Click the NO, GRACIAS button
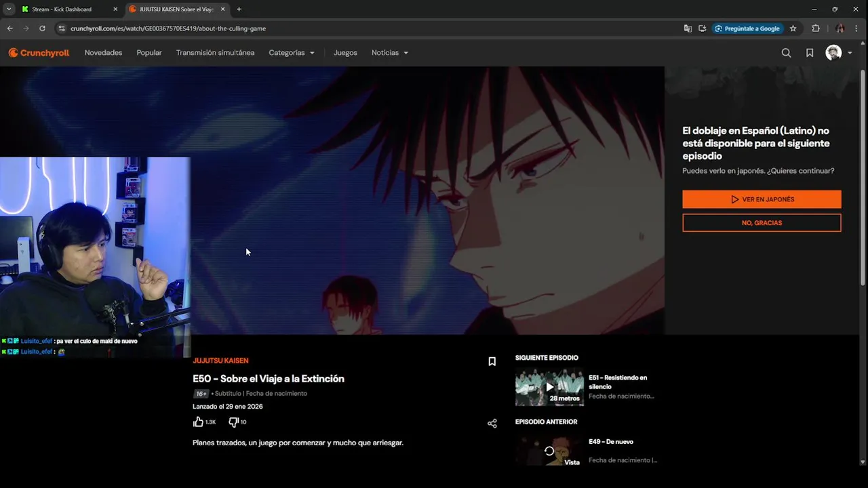This screenshot has width=868, height=488. click(x=762, y=223)
